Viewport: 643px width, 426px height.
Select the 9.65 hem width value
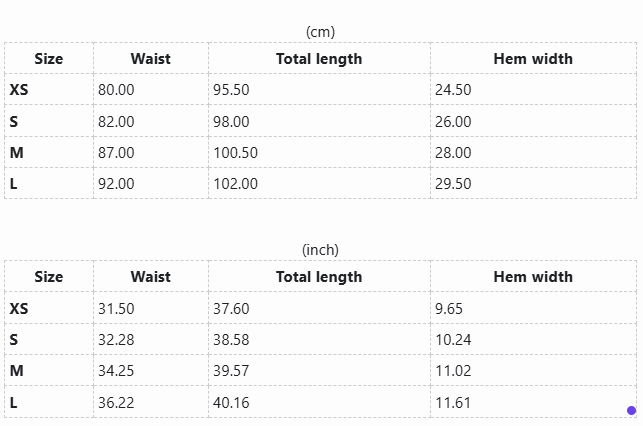click(x=449, y=309)
